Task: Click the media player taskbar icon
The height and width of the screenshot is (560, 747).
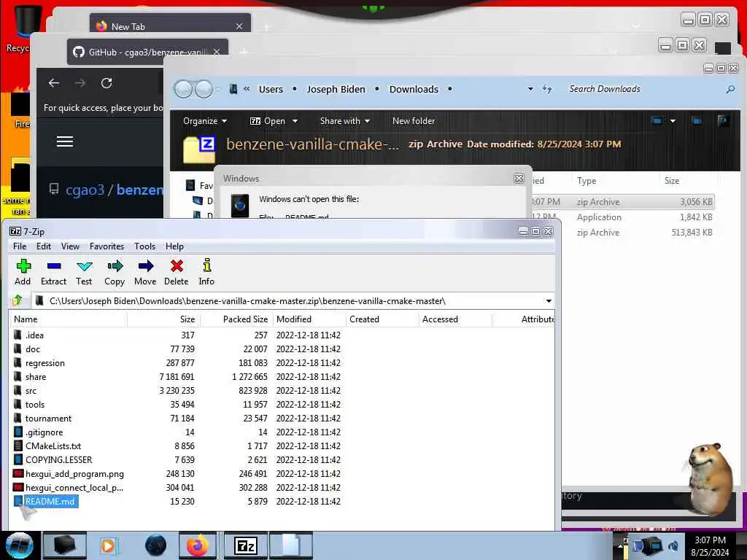Action: coord(108,545)
